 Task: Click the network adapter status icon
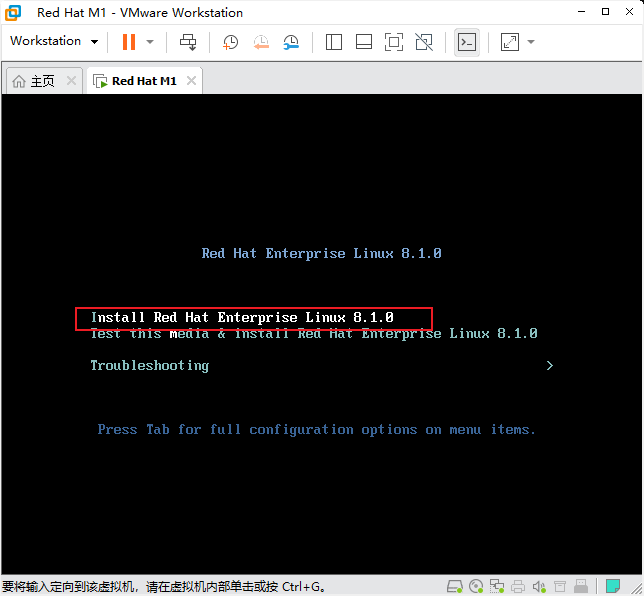pyautogui.click(x=497, y=586)
